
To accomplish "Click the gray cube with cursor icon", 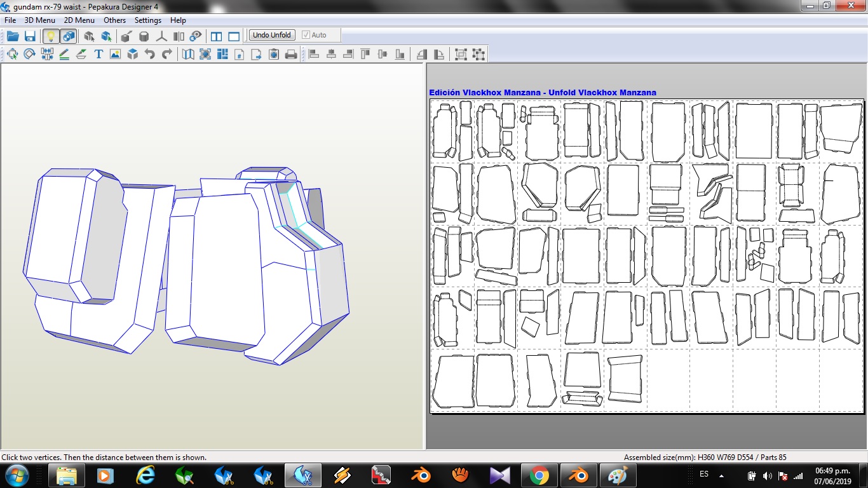I will click(x=89, y=36).
